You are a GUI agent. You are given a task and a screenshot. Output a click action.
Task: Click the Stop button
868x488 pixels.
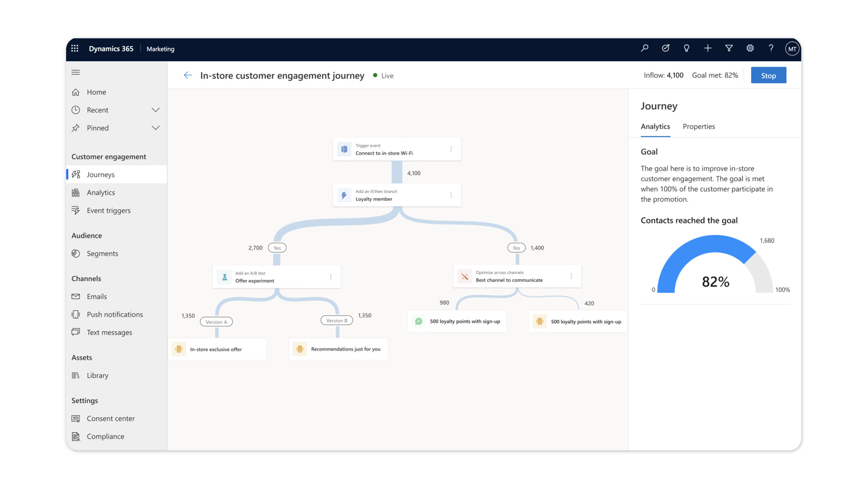click(x=768, y=75)
